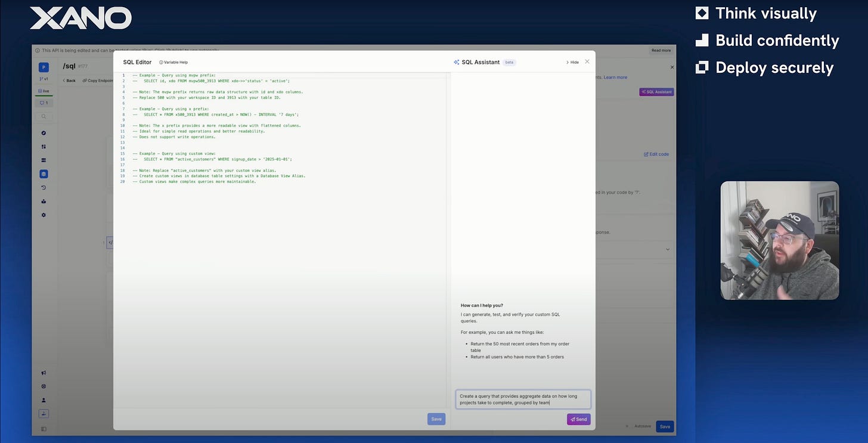Select the live data source indicator

point(44,91)
